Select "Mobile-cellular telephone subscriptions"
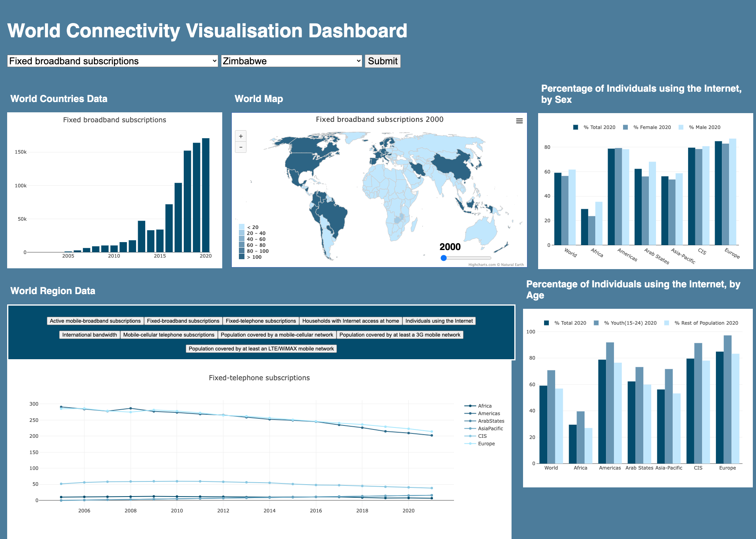Image resolution: width=756 pixels, height=539 pixels. coord(169,335)
